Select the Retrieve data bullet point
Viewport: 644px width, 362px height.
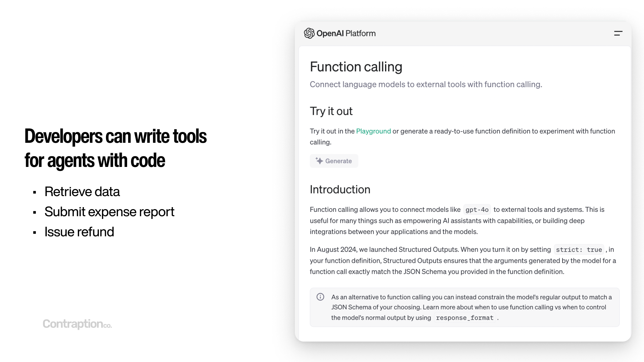pos(82,191)
